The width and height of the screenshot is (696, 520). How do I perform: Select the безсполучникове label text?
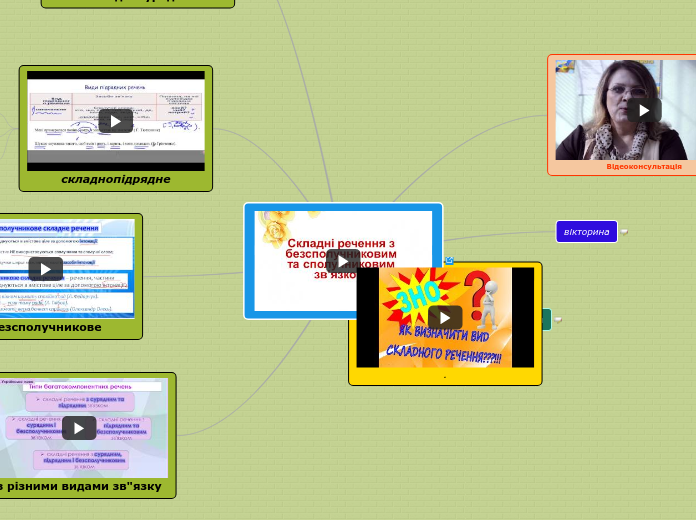click(x=50, y=327)
